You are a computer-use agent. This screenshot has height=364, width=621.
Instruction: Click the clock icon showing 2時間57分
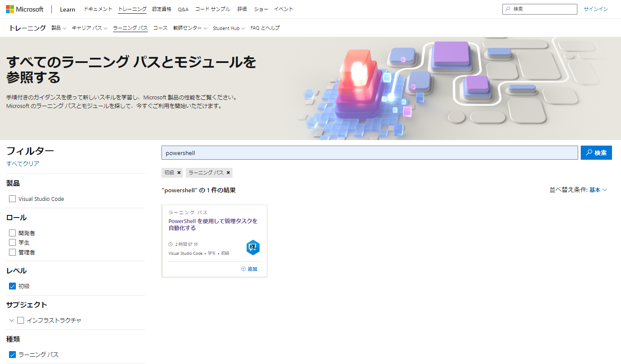171,244
